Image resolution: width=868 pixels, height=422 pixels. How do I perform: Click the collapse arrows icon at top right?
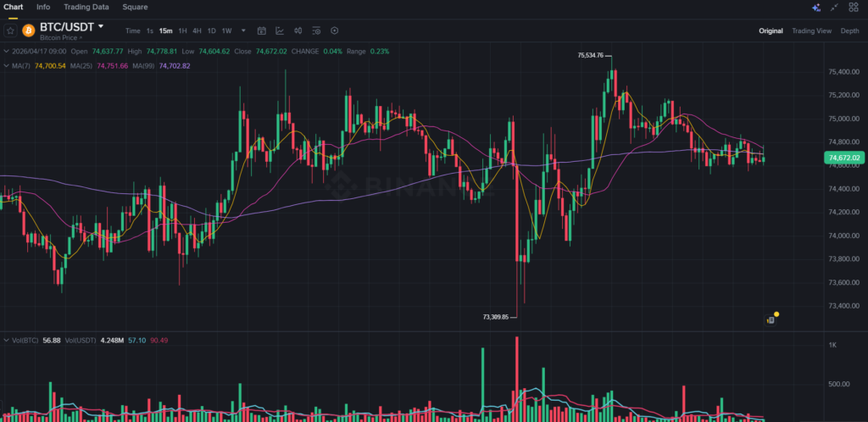[x=835, y=8]
